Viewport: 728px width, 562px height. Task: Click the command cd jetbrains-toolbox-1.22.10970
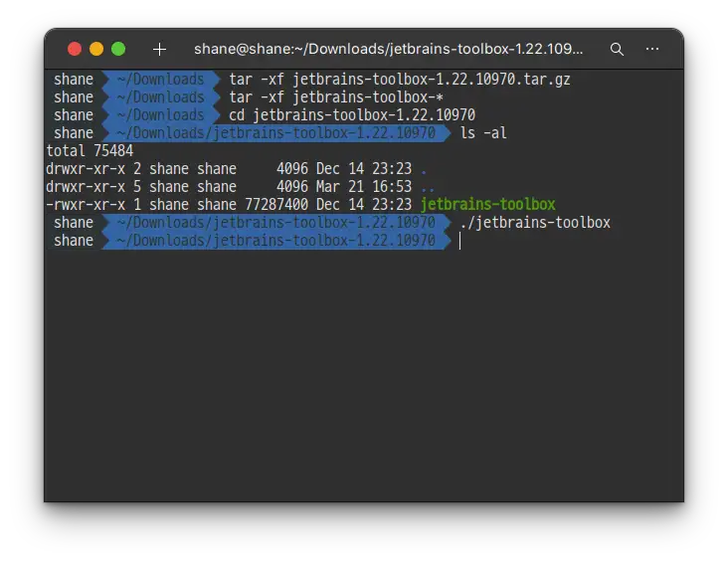pos(352,115)
